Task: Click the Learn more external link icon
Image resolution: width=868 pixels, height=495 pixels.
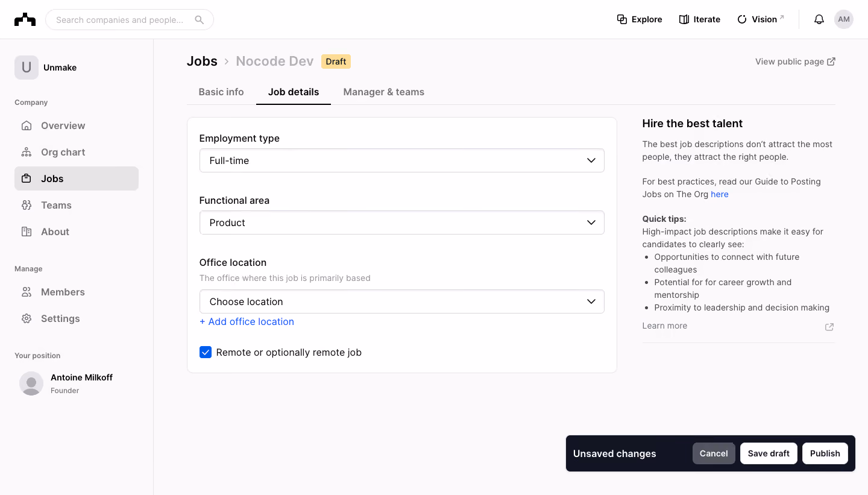Action: tap(829, 327)
